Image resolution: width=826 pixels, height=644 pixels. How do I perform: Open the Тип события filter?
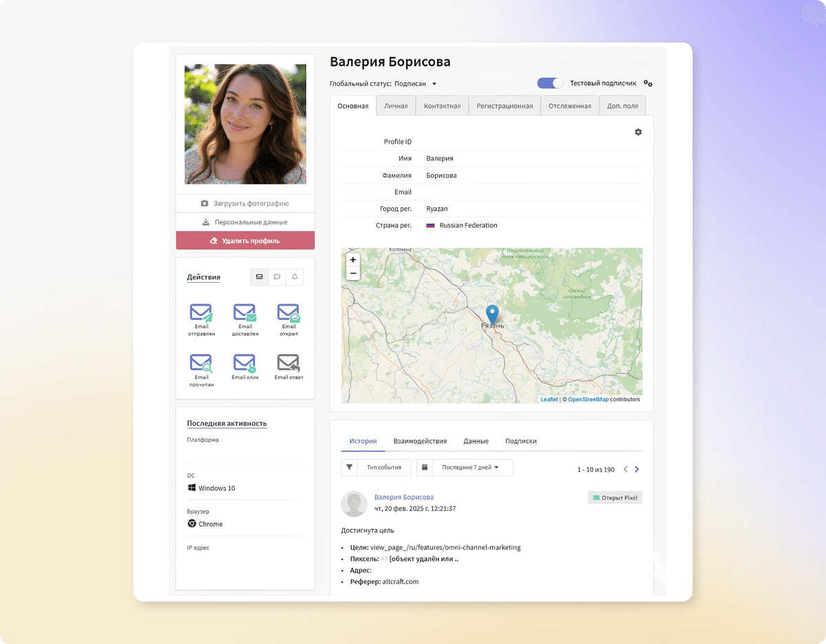point(376,467)
